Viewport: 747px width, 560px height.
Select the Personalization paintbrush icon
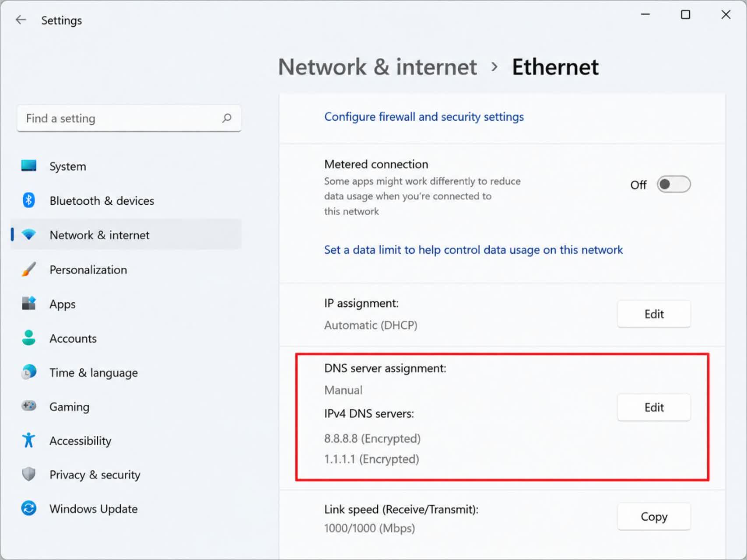pyautogui.click(x=29, y=269)
